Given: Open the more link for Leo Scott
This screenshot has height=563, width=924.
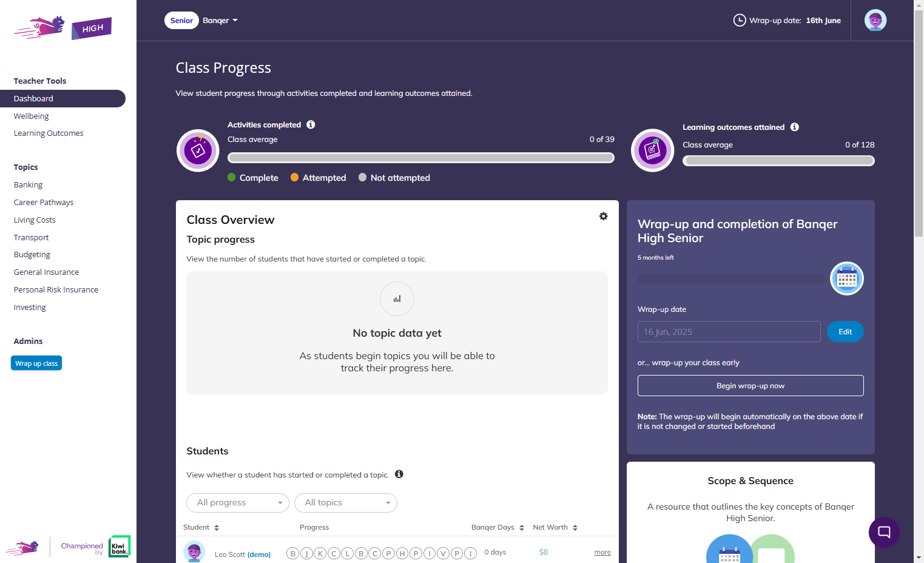Looking at the screenshot, I should 602,552.
